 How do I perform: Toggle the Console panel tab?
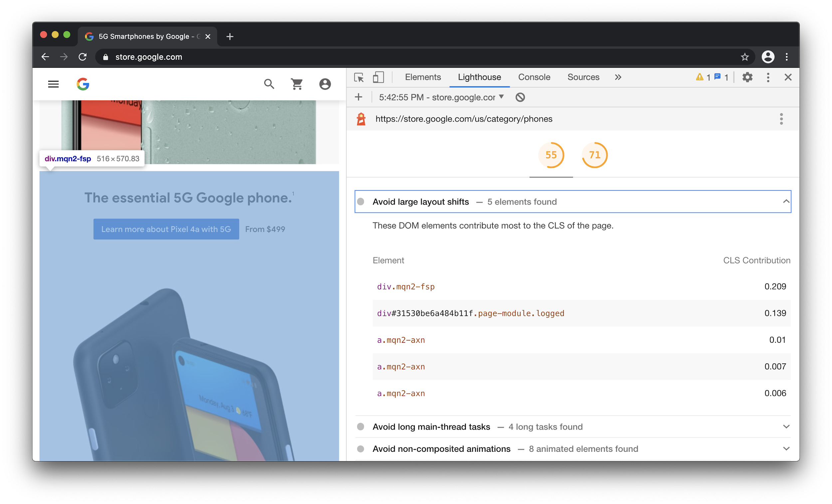[x=534, y=76]
